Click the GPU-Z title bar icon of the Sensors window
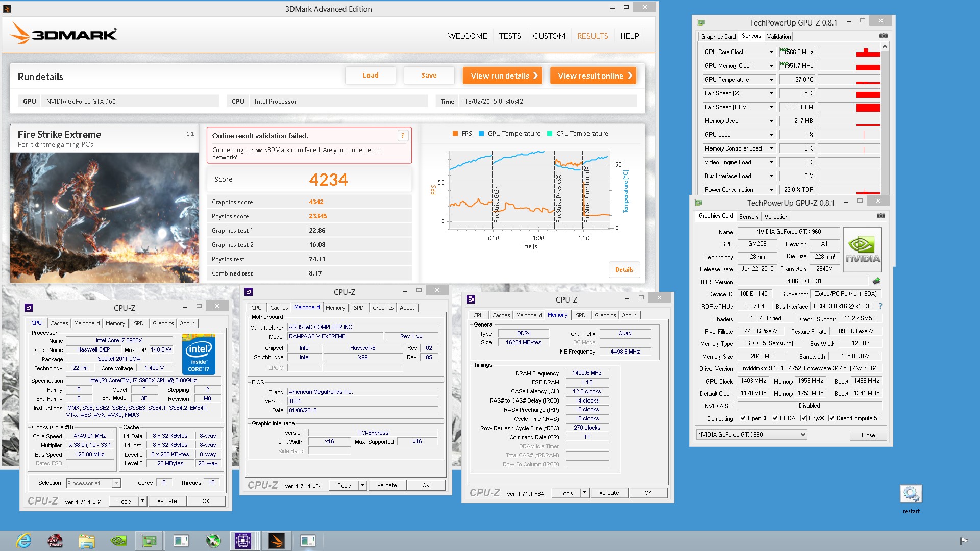Image resolution: width=980 pixels, height=551 pixels. click(701, 22)
